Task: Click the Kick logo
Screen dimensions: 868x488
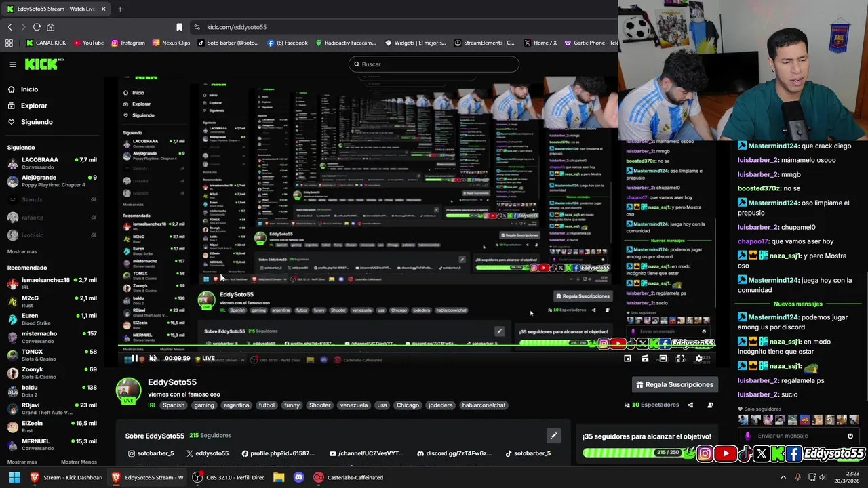Action: click(43, 64)
